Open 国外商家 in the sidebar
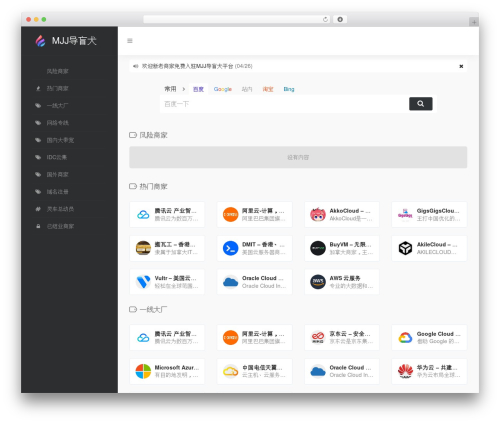The height and width of the screenshot is (423, 500). point(57,175)
